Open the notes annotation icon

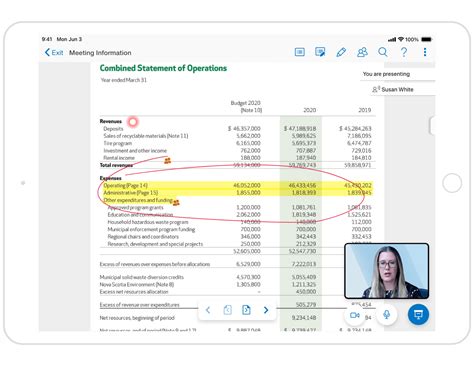coord(320,52)
